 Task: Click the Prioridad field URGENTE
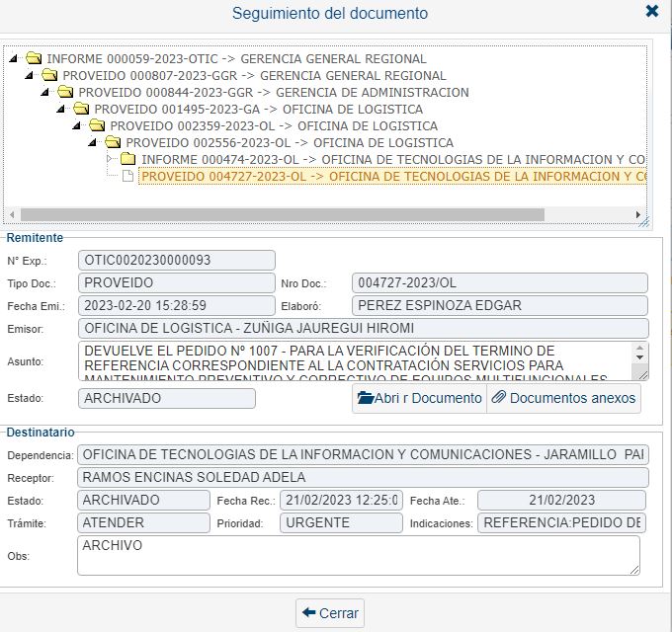[x=341, y=522]
